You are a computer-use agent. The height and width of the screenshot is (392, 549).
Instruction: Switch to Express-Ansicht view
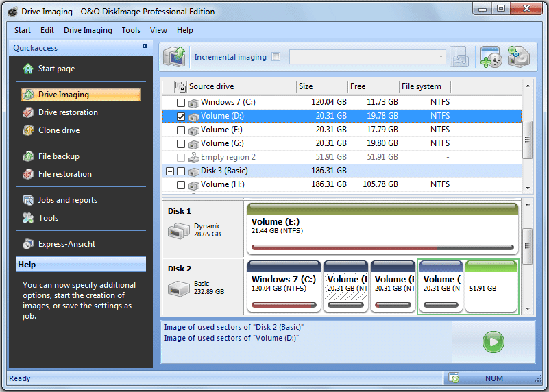click(59, 244)
